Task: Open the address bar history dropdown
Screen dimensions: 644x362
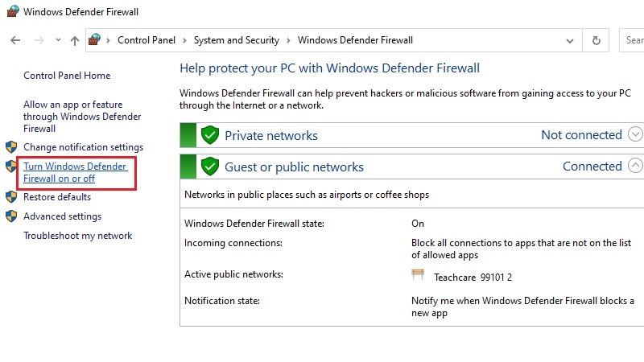Action: coord(572,40)
